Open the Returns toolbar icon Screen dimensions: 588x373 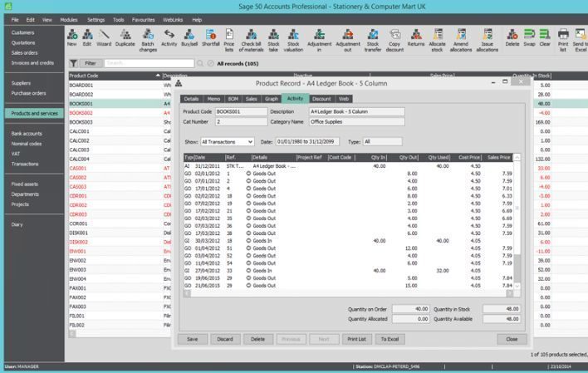tap(416, 38)
